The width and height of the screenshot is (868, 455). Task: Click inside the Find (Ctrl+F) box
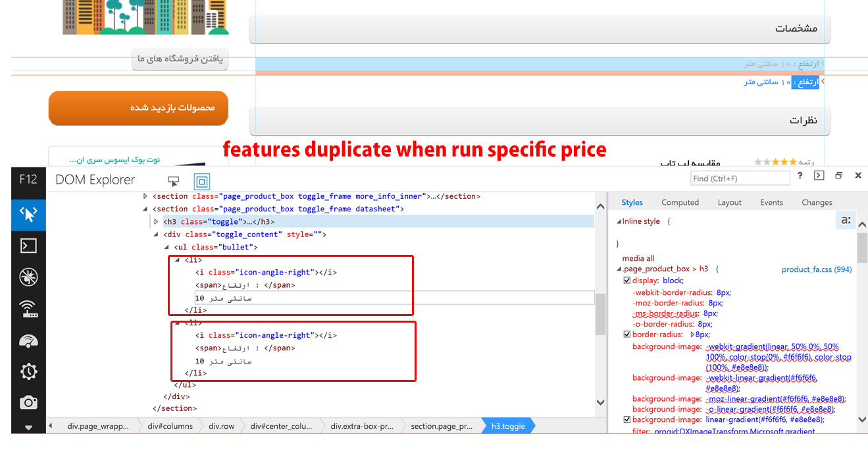[740, 178]
